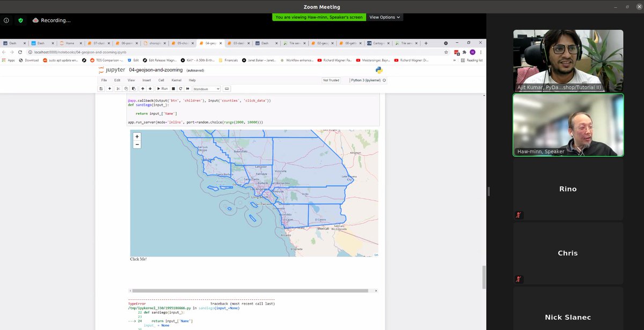Open the Jupyter File menu
644x330 pixels.
(104, 80)
